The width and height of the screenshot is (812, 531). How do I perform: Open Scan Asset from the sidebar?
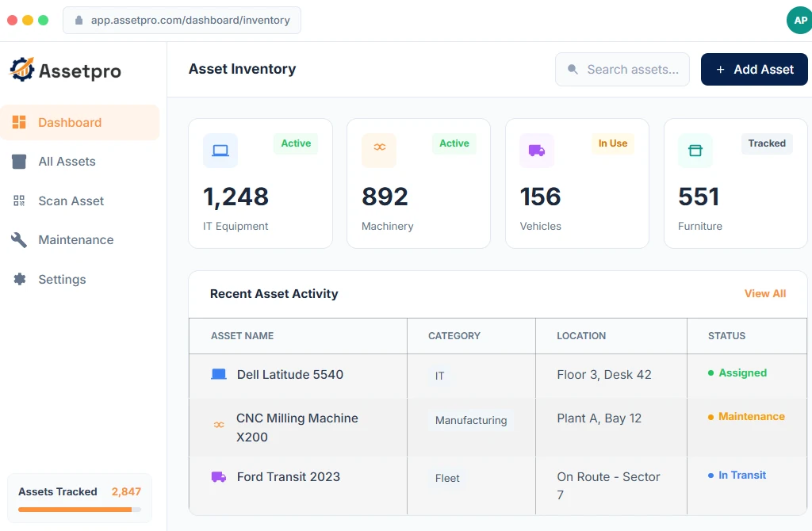point(71,201)
